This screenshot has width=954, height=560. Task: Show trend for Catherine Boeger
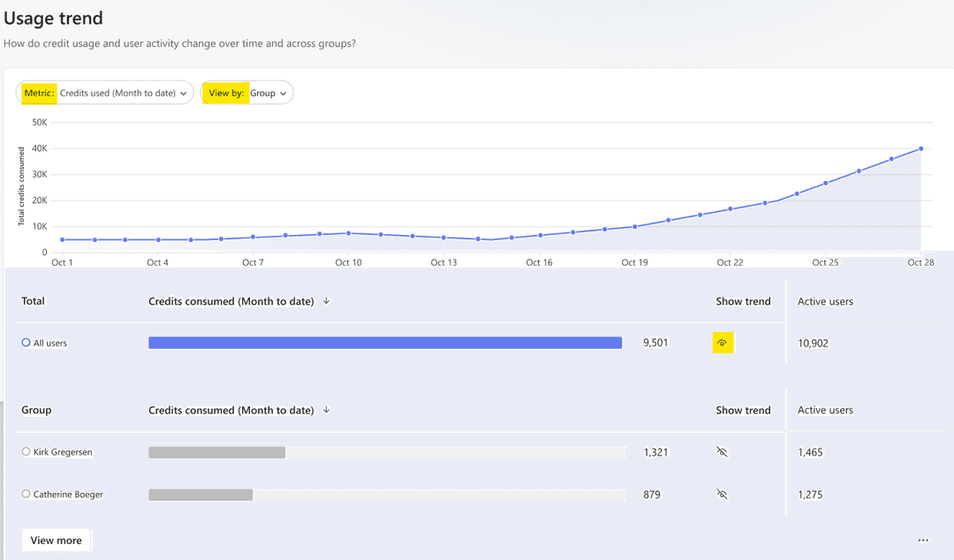(723, 495)
